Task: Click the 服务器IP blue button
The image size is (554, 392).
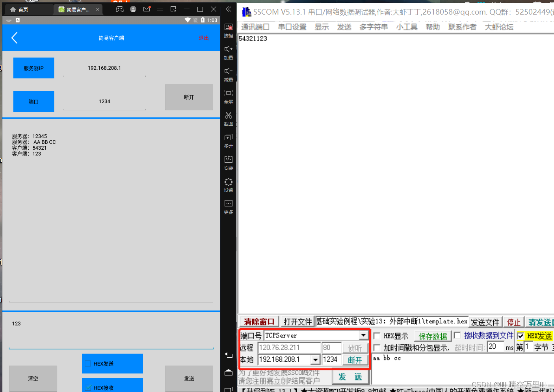Action: click(x=33, y=68)
